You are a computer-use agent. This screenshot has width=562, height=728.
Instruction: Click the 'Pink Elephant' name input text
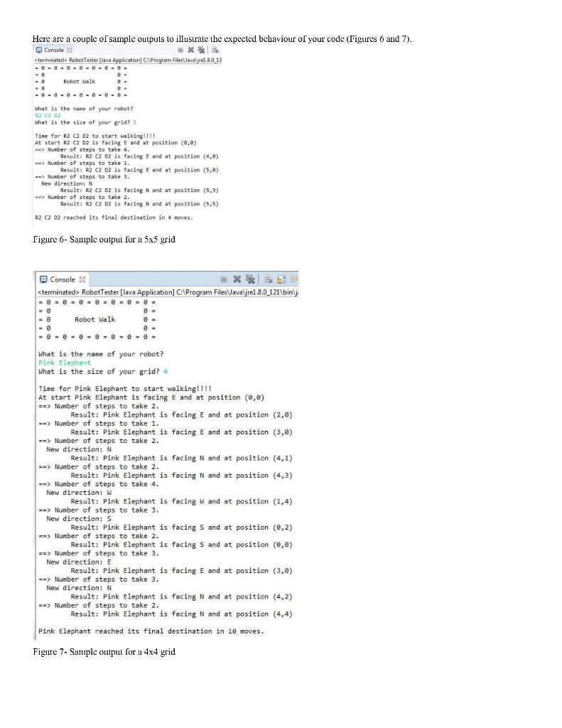[x=65, y=363]
